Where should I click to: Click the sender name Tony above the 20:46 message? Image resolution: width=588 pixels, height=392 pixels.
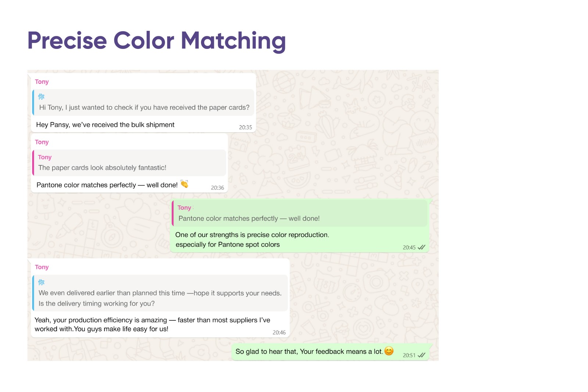click(42, 267)
